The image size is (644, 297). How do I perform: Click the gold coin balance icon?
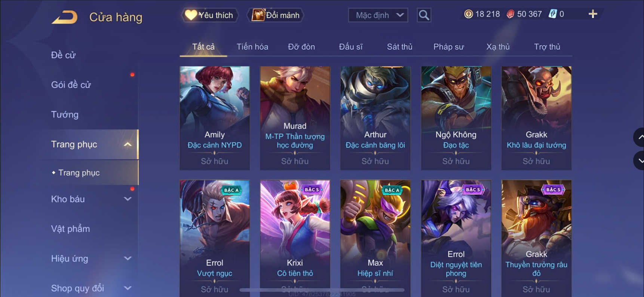point(468,14)
